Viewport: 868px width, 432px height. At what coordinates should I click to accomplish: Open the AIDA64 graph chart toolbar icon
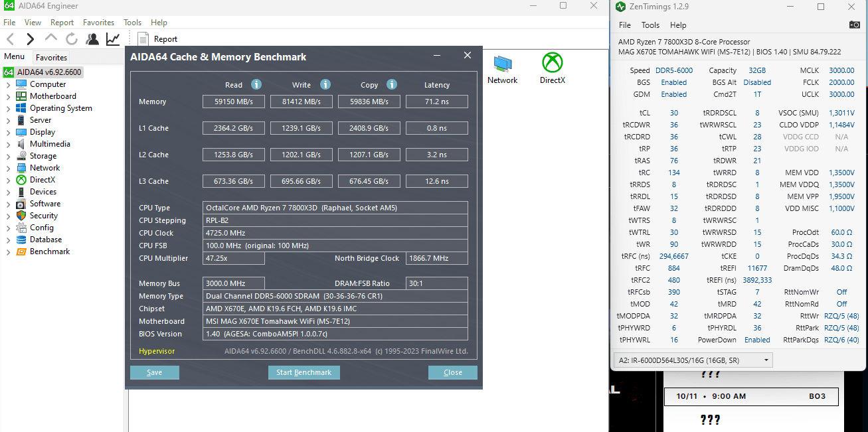(x=113, y=39)
